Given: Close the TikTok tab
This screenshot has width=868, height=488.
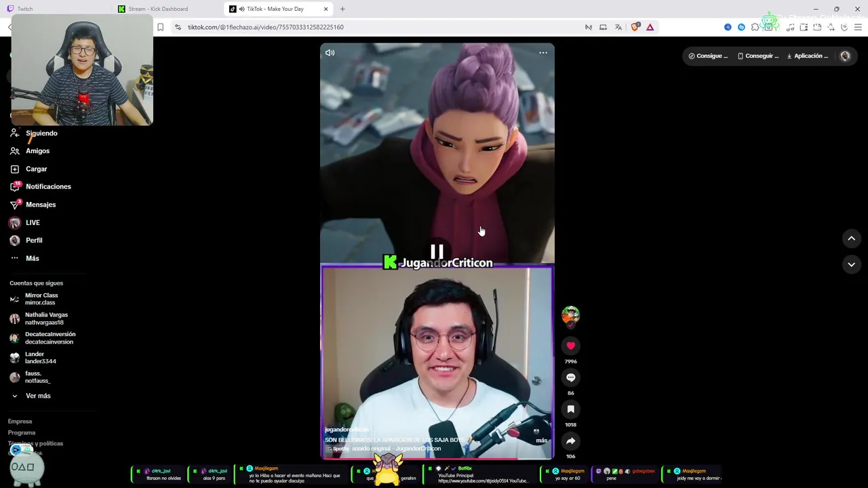Looking at the screenshot, I should click(325, 9).
